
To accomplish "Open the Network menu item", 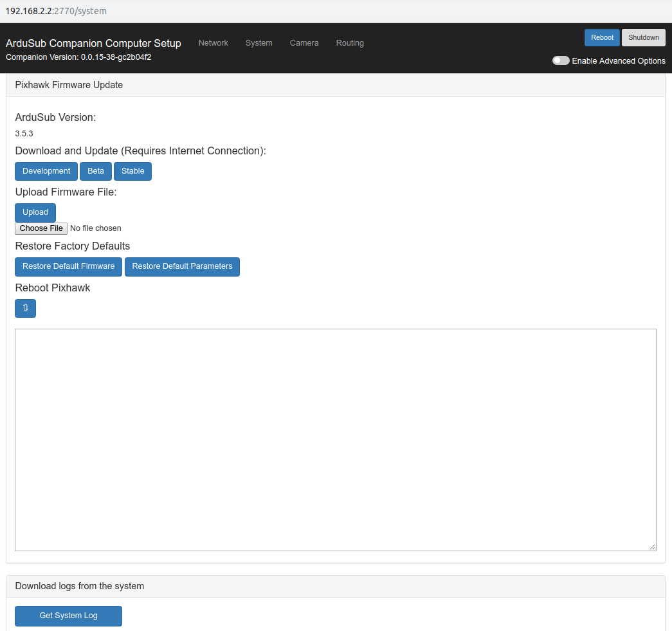I will tap(213, 43).
